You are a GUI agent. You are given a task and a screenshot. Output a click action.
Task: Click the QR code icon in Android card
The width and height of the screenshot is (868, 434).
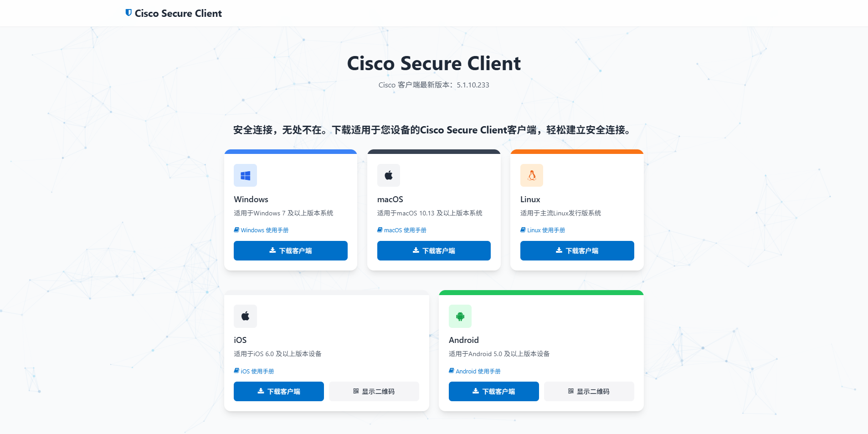571,391
